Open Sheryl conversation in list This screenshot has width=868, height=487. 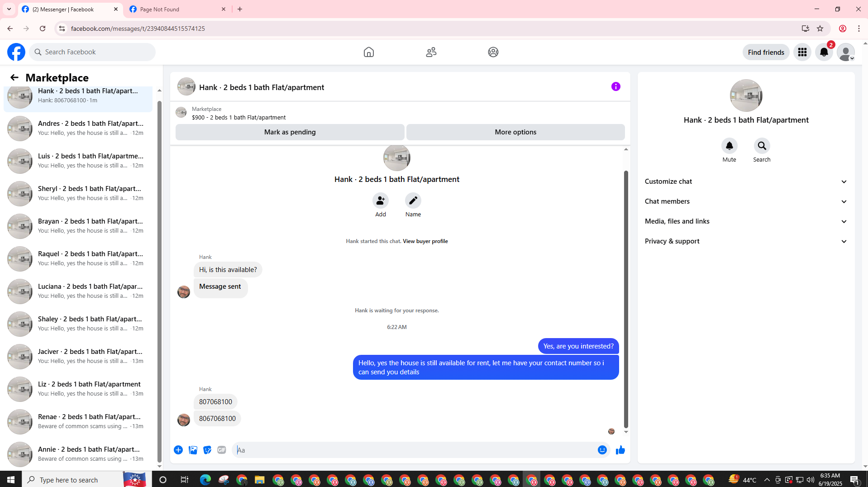pos(78,193)
